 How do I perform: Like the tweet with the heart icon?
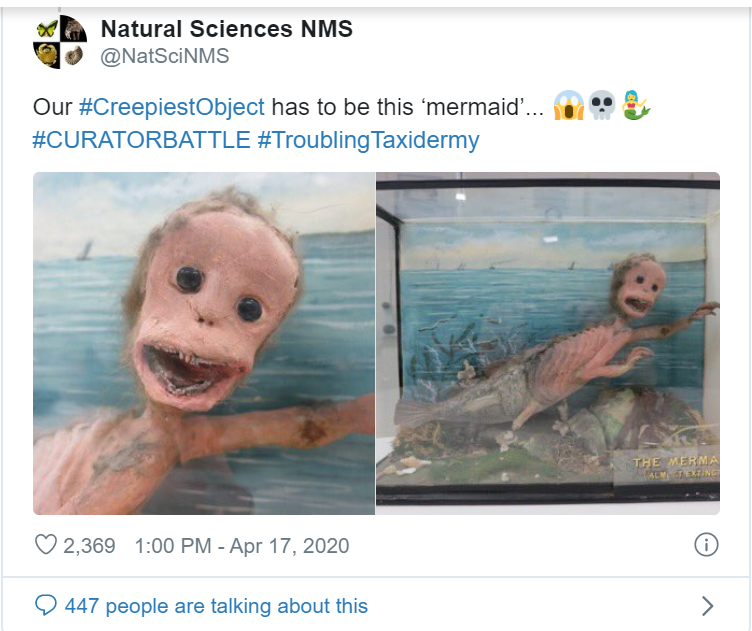(x=46, y=546)
